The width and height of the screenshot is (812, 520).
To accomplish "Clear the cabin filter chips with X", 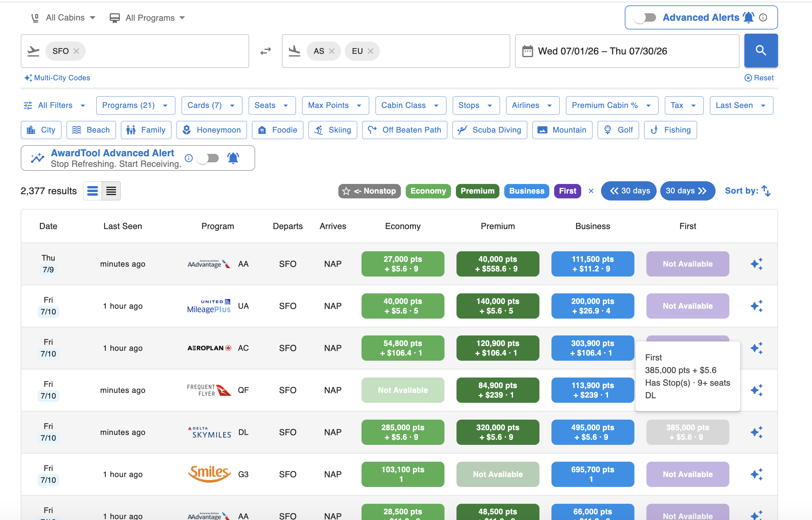I will (x=591, y=191).
